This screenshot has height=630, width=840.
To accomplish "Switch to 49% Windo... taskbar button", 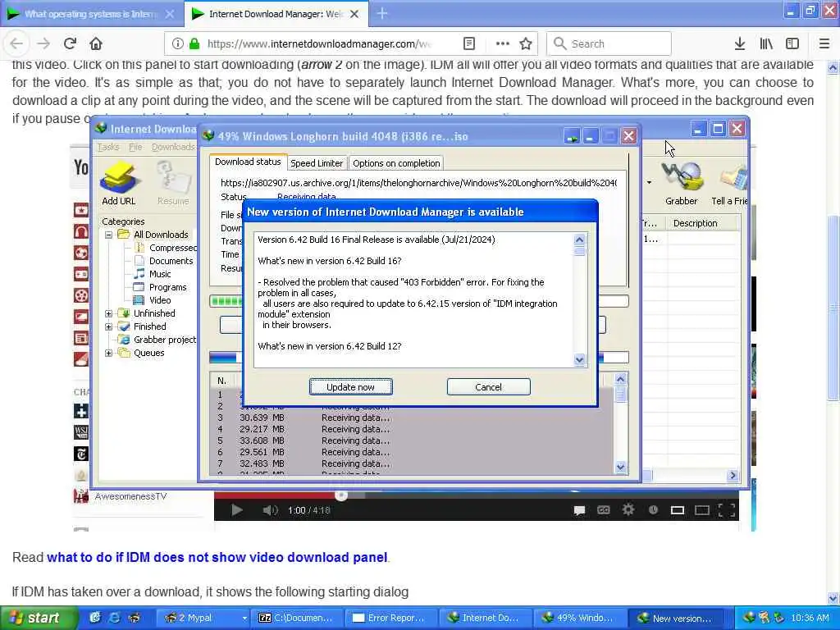I will click(578, 618).
